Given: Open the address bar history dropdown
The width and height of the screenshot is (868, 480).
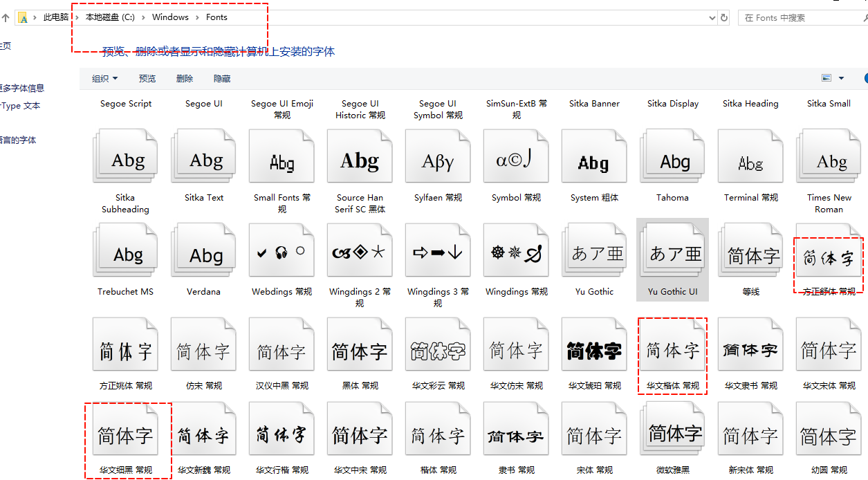Looking at the screenshot, I should pos(712,17).
